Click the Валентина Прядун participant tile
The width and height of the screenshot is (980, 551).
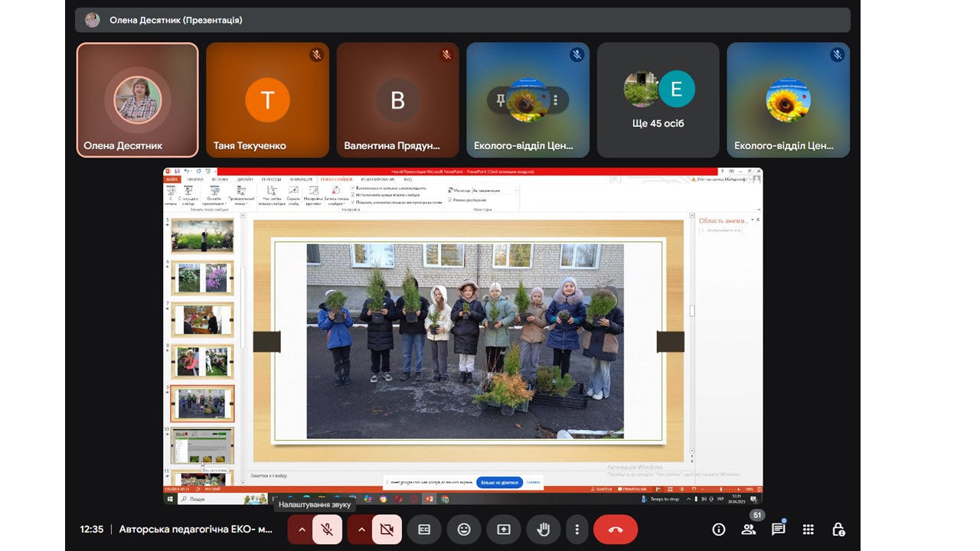coord(397,100)
